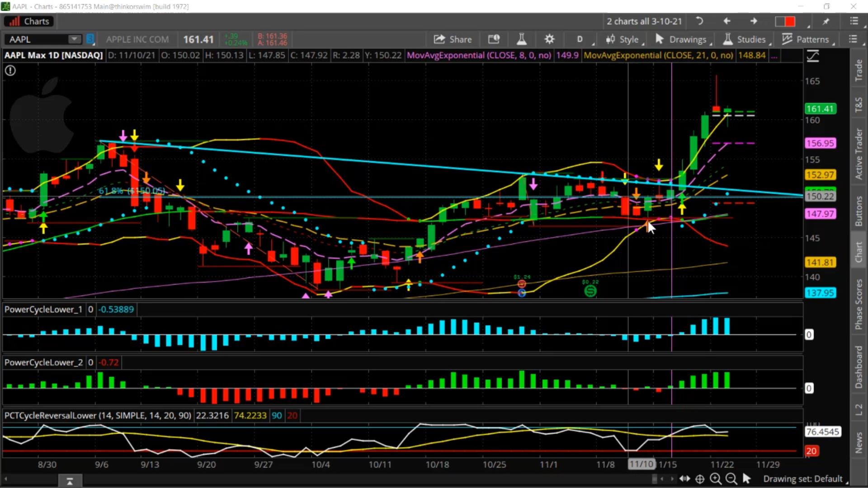Screen dimensions: 868x488
Task: Open the T&S sidebar tab
Action: click(859, 105)
